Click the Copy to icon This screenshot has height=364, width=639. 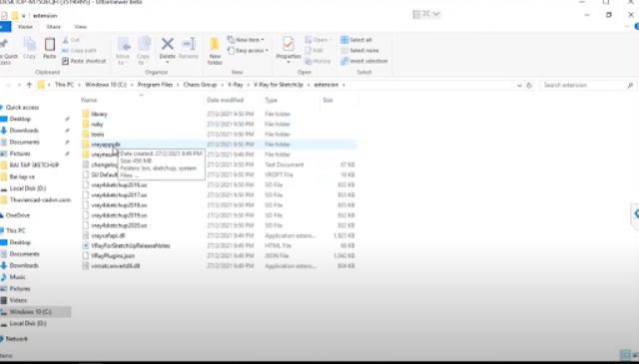144,44
